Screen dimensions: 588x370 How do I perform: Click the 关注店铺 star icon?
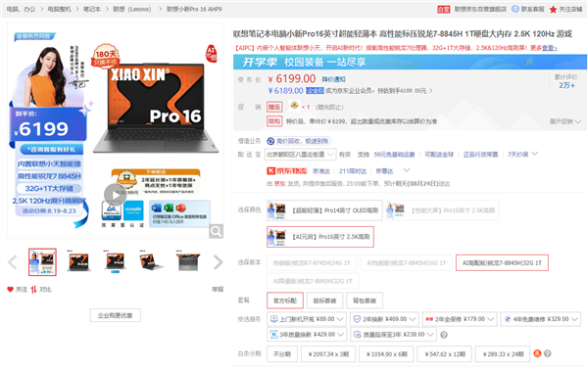coord(553,10)
